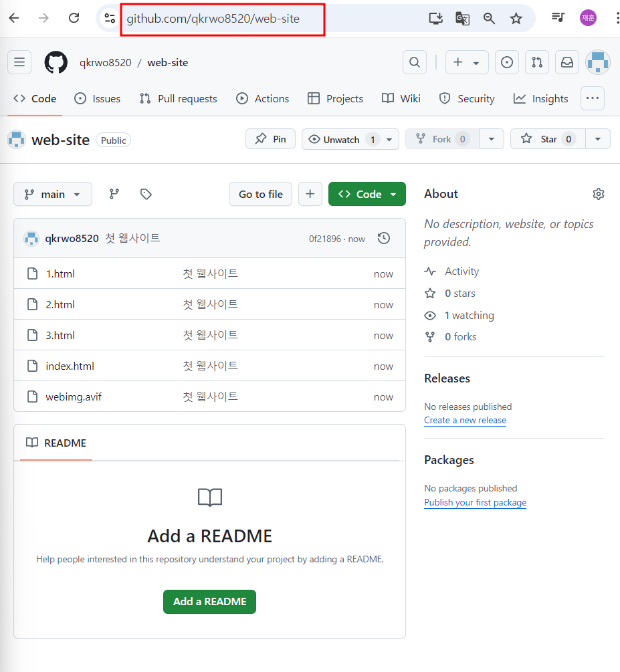
Task: Open the media controls icon in browser toolbar
Action: point(558,17)
